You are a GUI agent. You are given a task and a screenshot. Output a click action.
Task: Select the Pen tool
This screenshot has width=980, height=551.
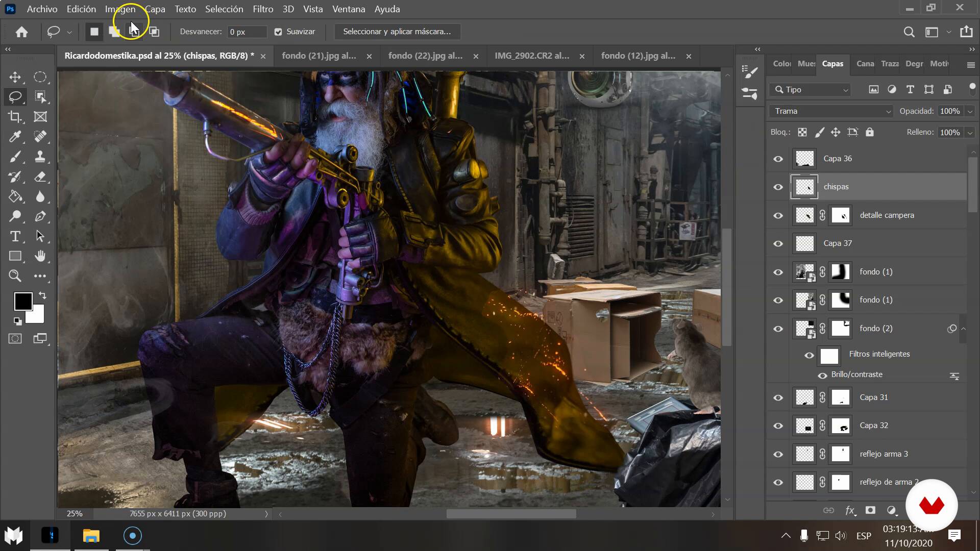click(40, 216)
